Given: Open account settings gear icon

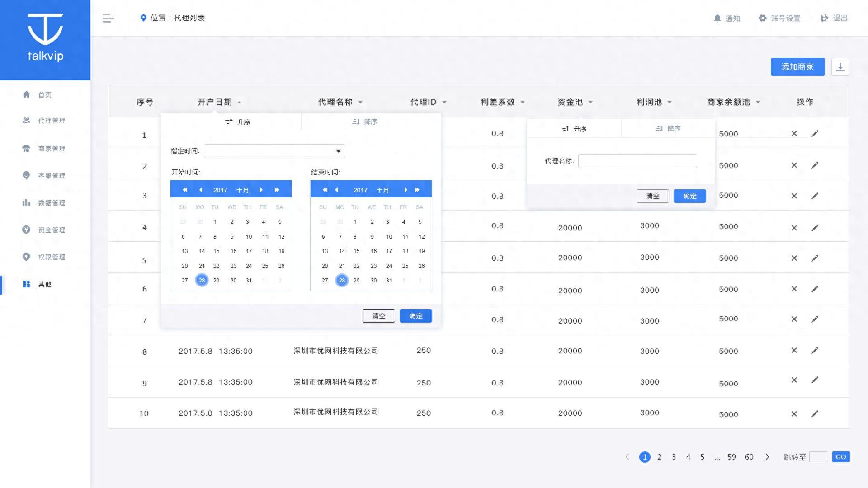Looking at the screenshot, I should point(763,18).
